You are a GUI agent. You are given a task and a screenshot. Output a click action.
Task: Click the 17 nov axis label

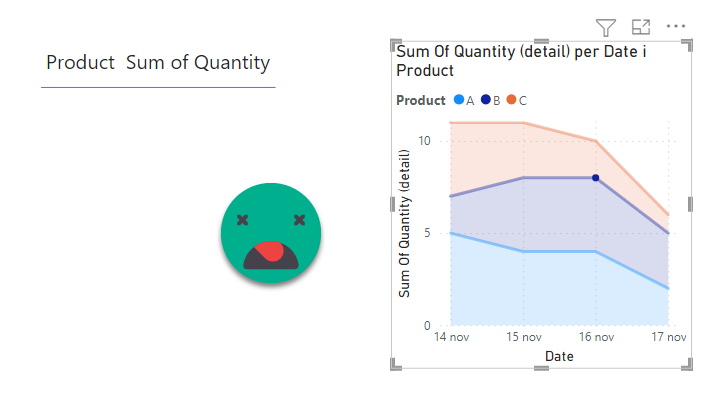tap(669, 337)
